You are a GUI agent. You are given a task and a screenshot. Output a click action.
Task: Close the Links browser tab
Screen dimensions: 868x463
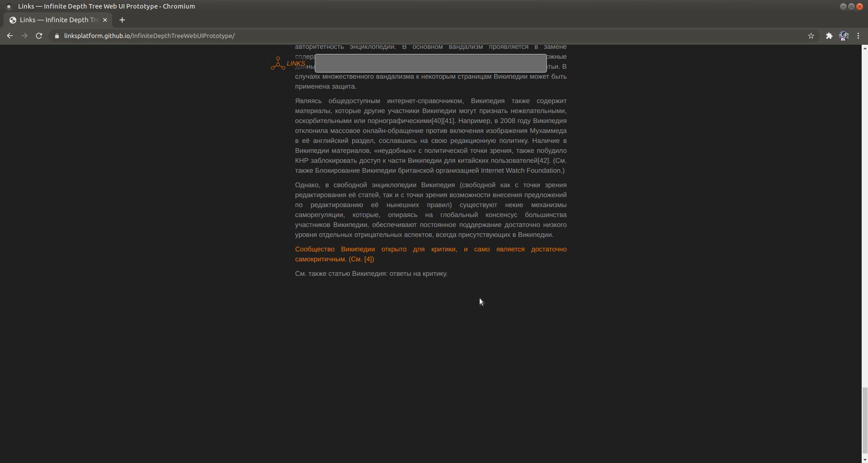(105, 20)
